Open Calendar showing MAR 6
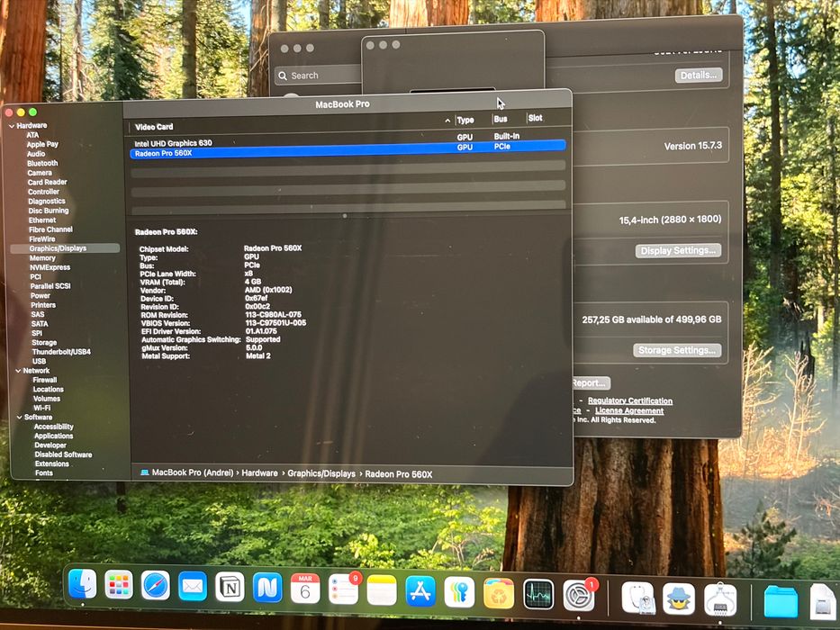 (x=305, y=589)
